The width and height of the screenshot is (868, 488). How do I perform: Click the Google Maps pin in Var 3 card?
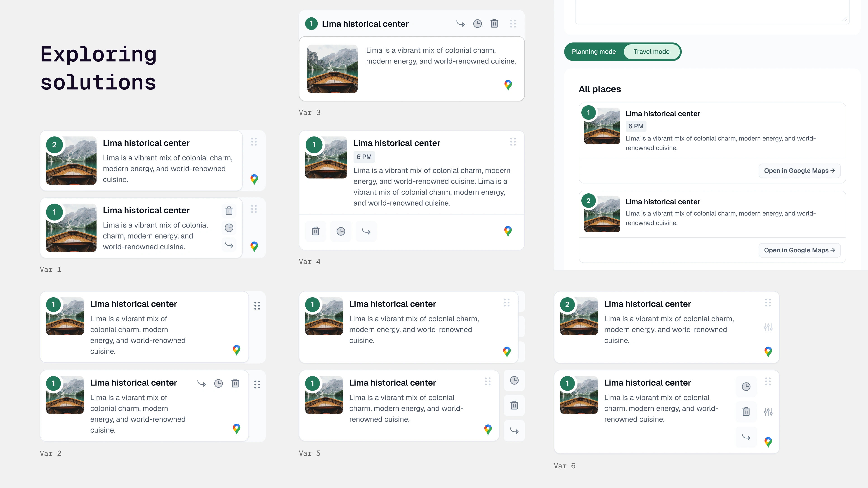(x=508, y=85)
